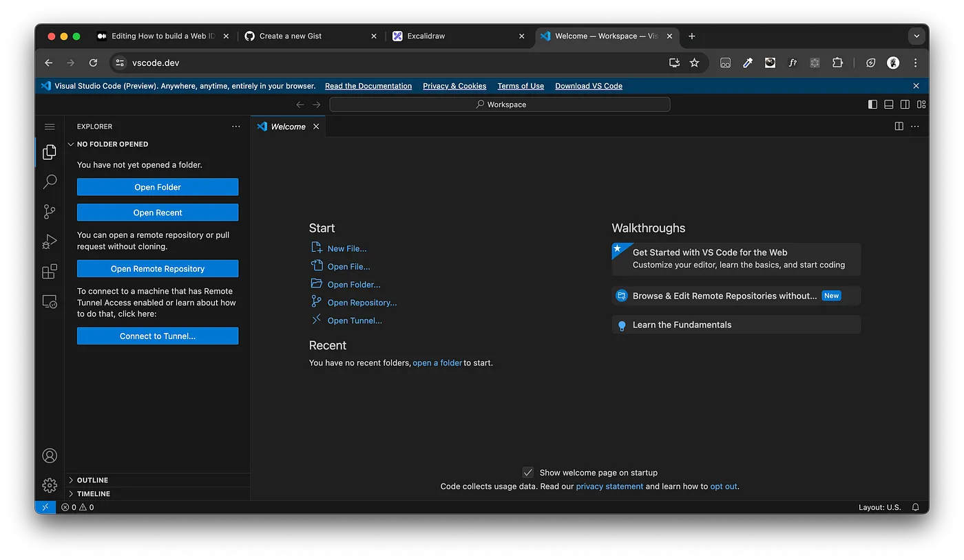
Task: Open the Accounts icon in the activity bar
Action: coord(49,455)
